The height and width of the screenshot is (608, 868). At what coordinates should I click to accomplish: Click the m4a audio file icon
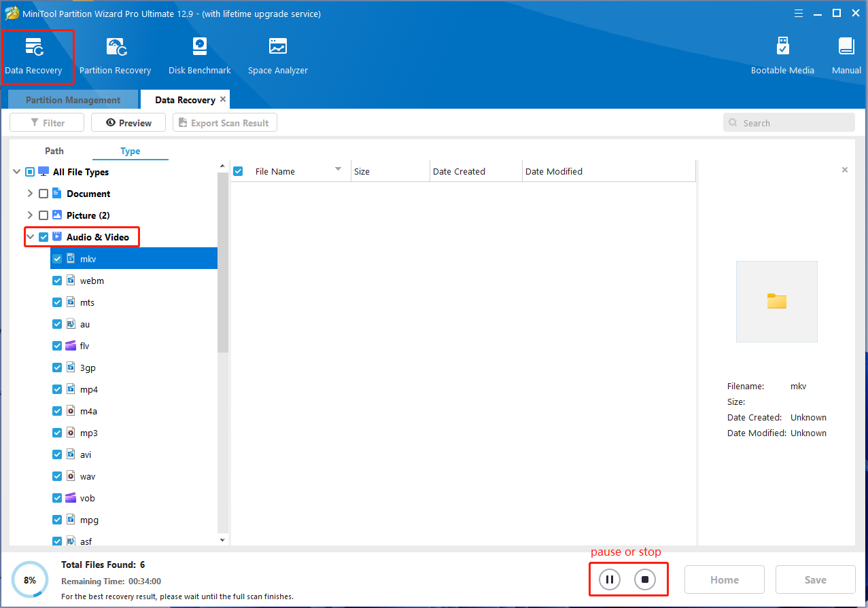[x=71, y=411]
